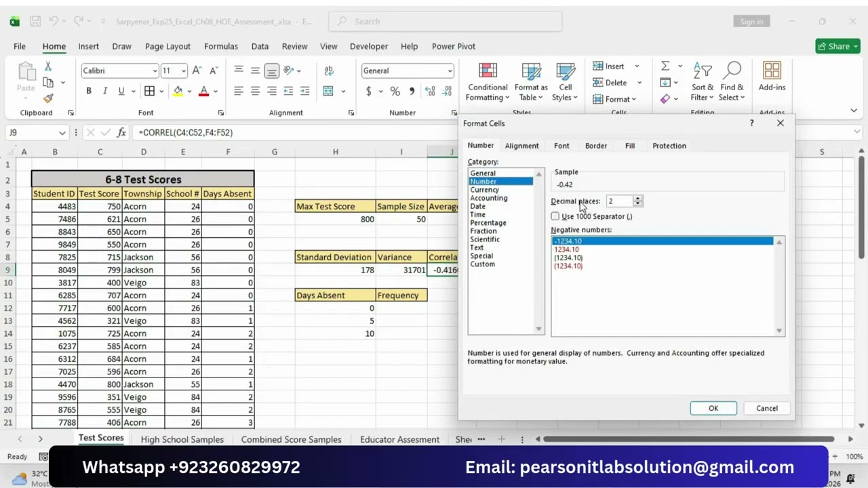Switch to Fill tab in Format Cells

pyautogui.click(x=630, y=146)
